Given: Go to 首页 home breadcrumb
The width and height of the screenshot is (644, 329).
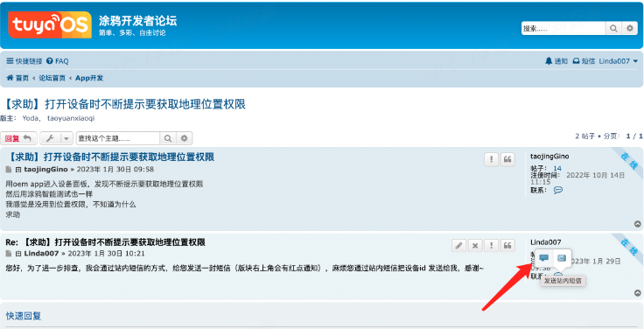Looking at the screenshot, I should tap(17, 78).
